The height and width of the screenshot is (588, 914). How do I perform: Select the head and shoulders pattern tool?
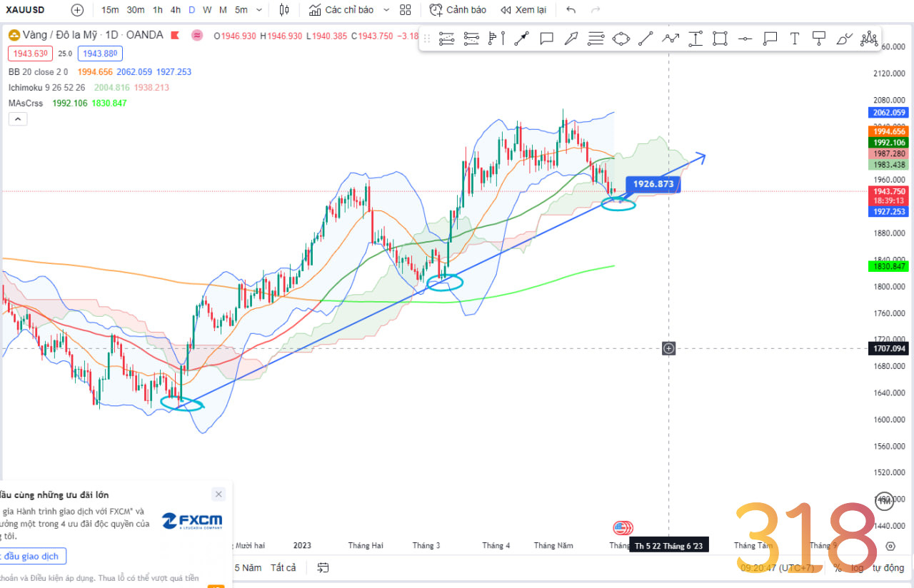[x=868, y=39]
